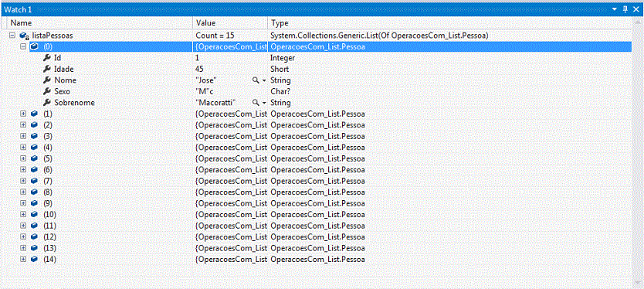Expand the (1) list item
The width and height of the screenshot is (644, 289).
point(23,114)
